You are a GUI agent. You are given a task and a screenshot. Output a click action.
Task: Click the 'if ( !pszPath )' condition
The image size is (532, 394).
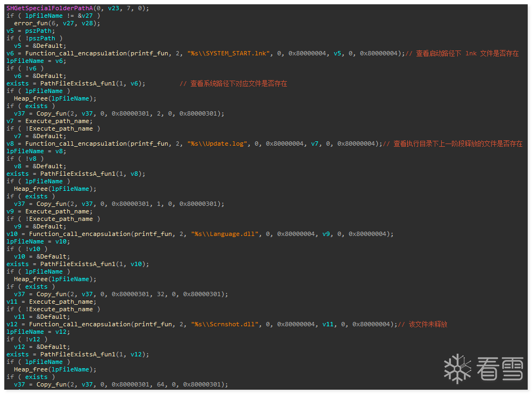pos(34,38)
